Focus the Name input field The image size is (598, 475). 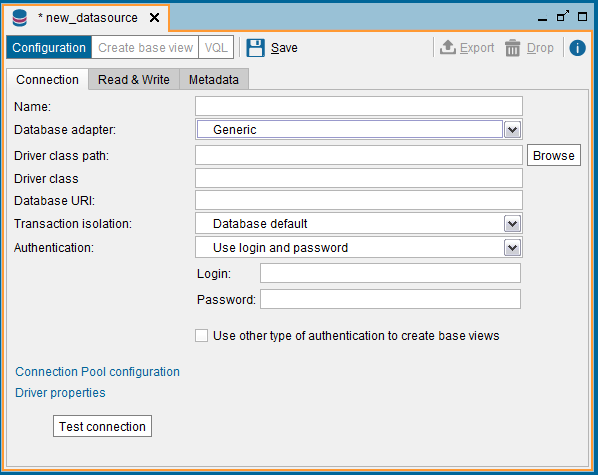pos(358,106)
